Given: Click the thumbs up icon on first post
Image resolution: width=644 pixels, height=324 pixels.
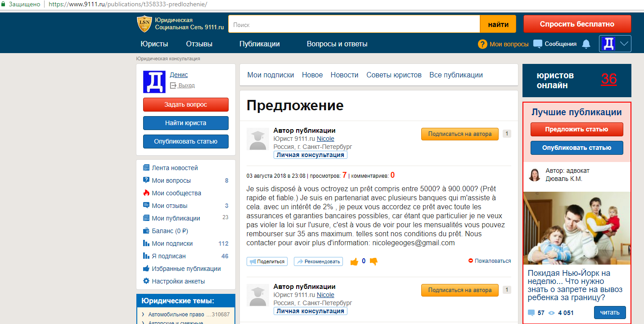Looking at the screenshot, I should [x=354, y=261].
